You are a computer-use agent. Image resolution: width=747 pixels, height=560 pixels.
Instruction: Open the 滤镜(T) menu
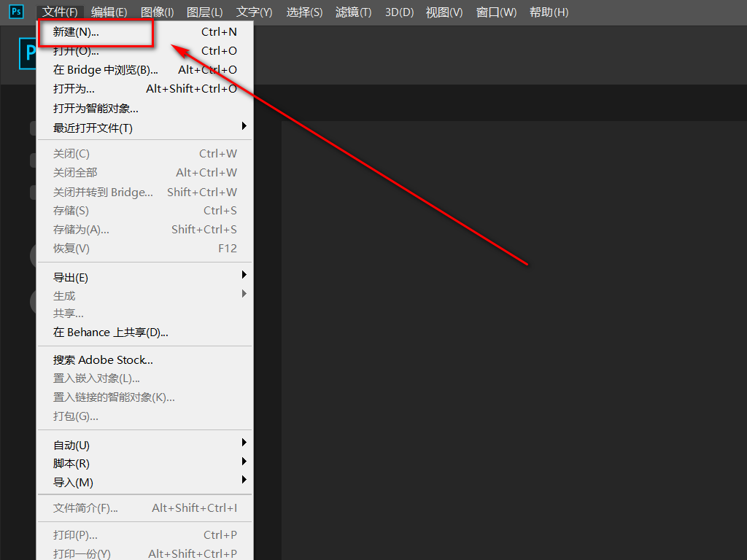[x=354, y=12]
